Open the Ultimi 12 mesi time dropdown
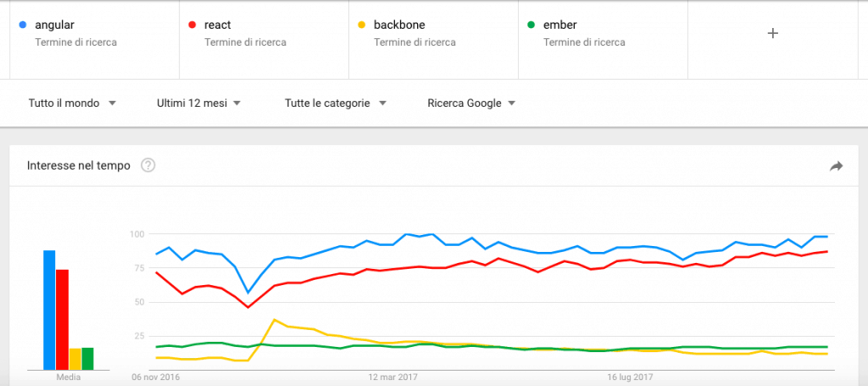 (198, 103)
